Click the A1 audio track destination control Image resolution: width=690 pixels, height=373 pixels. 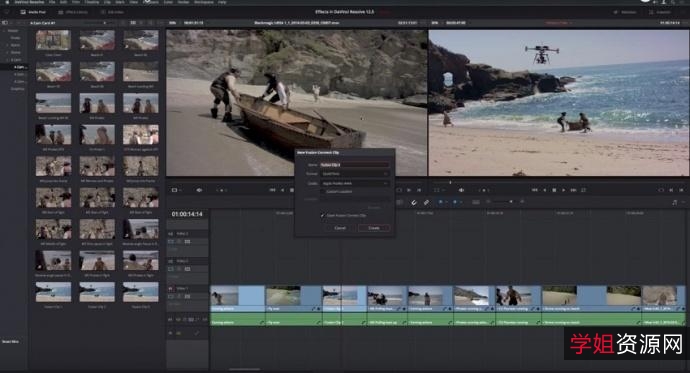click(171, 319)
